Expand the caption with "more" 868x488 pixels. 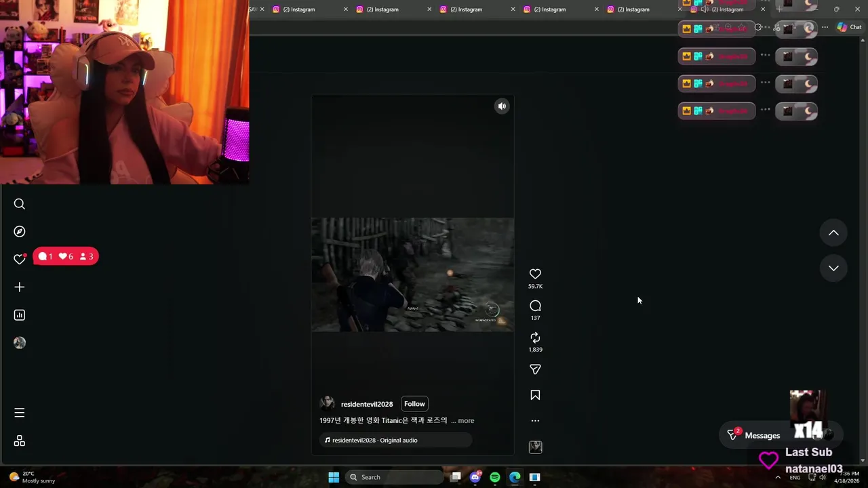coord(466,421)
